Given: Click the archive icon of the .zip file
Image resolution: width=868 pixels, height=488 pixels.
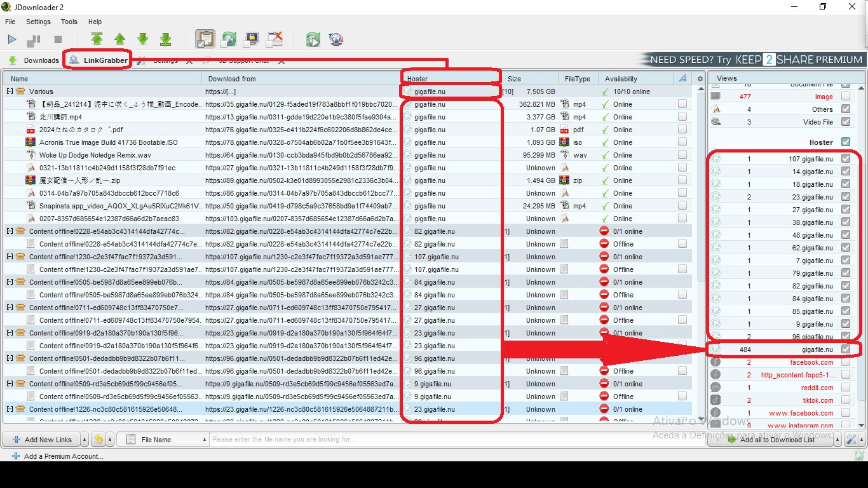Looking at the screenshot, I should click(31, 180).
